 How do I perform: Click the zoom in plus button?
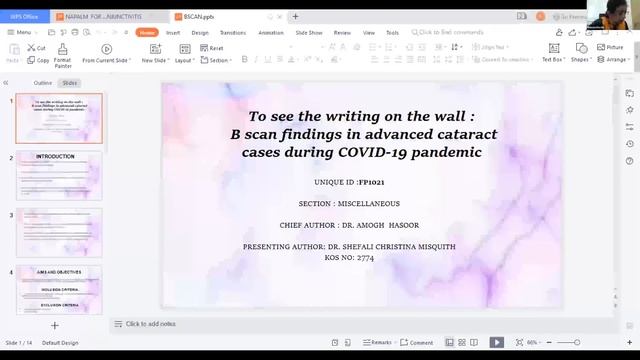(629, 342)
